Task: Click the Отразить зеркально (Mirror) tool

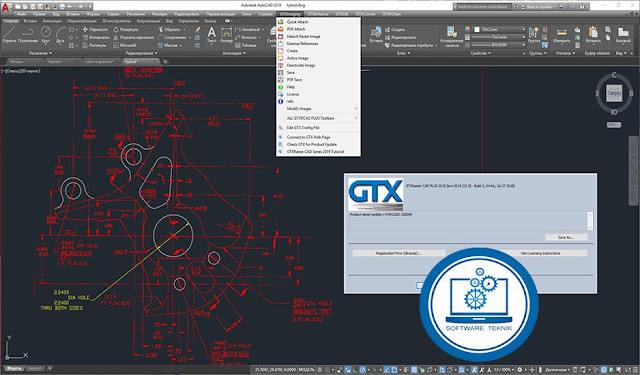Action: click(x=134, y=37)
